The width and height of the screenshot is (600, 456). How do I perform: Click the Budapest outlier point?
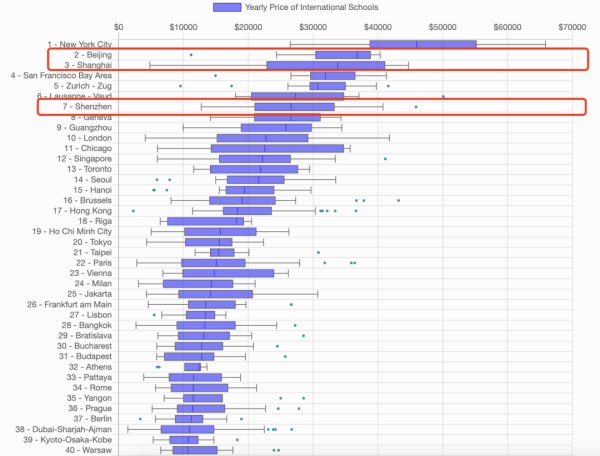coord(285,356)
